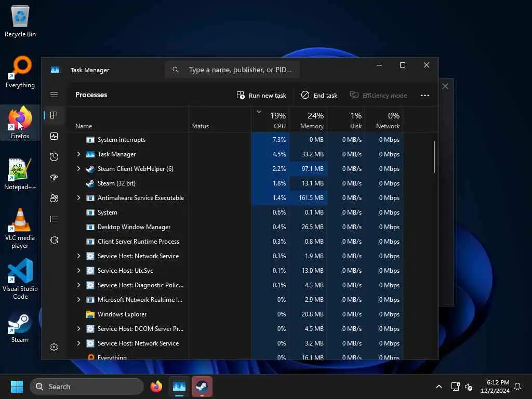Open the App history page icon
Image resolution: width=532 pixels, height=399 pixels.
[x=54, y=157]
